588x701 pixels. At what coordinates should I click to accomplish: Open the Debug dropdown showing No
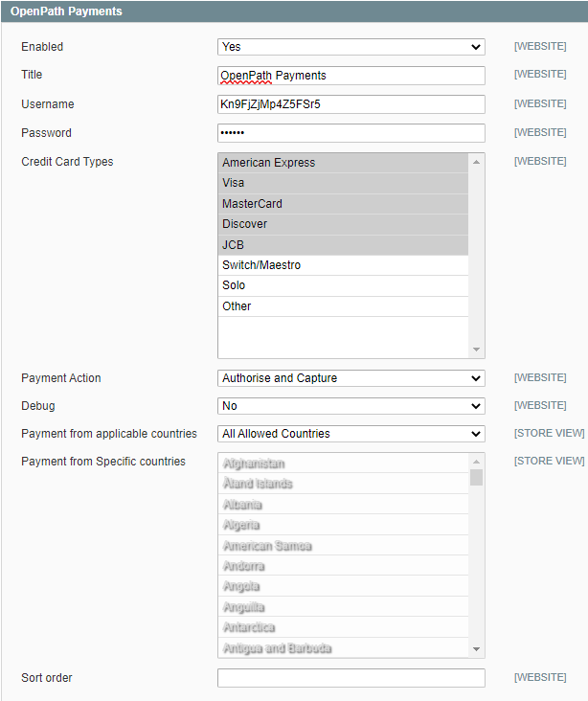click(351, 406)
